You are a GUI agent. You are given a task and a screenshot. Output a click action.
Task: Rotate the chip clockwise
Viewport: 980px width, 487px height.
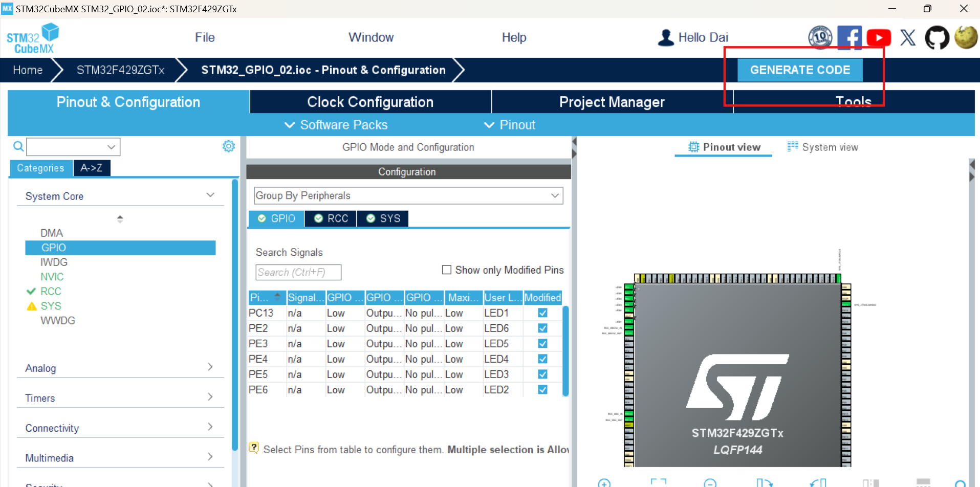765,483
